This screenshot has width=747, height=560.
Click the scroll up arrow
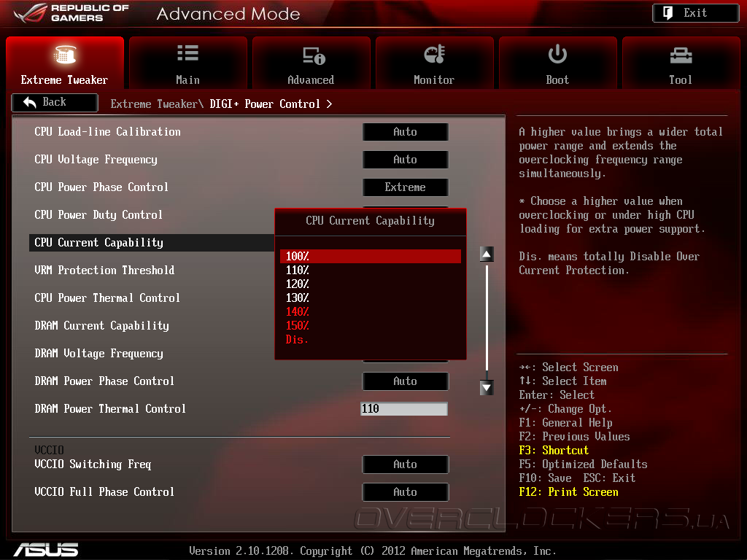(x=487, y=254)
